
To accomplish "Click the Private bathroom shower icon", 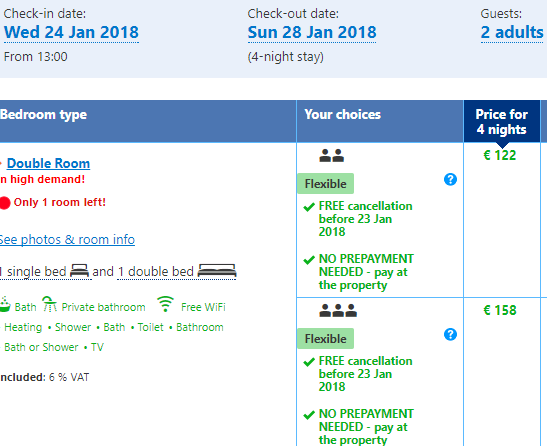I will pyautogui.click(x=49, y=304).
